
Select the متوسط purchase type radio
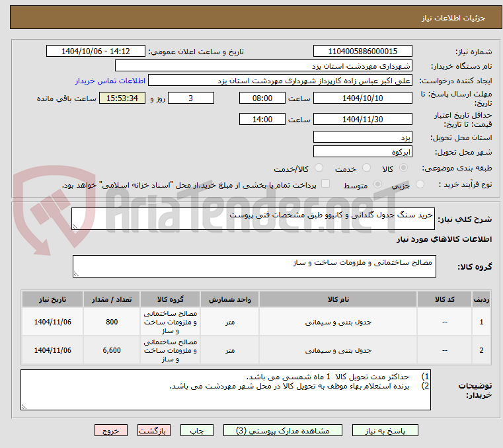[377, 184]
